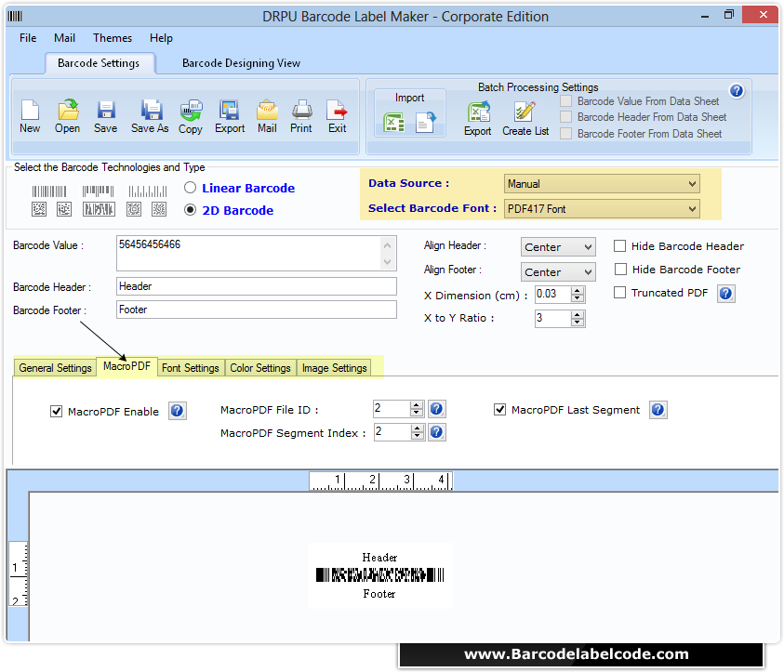The height and width of the screenshot is (672, 784).
Task: Show help for Truncated PDF
Action: pos(725,294)
